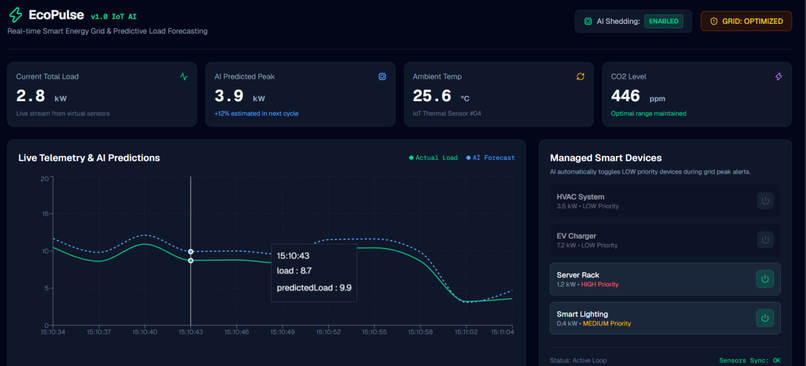Click the 'v1.0 IoT AI' version label
806x366 pixels.
click(113, 16)
